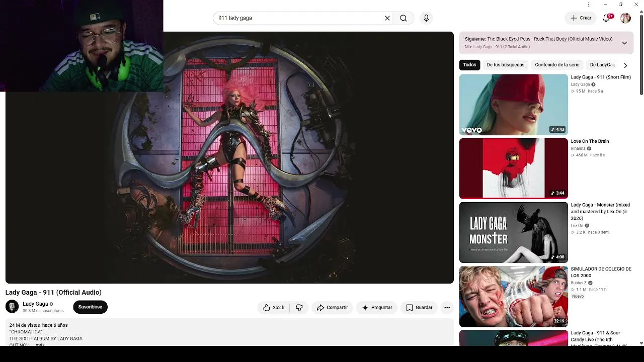Save the video with Guardar

[x=419, y=308]
